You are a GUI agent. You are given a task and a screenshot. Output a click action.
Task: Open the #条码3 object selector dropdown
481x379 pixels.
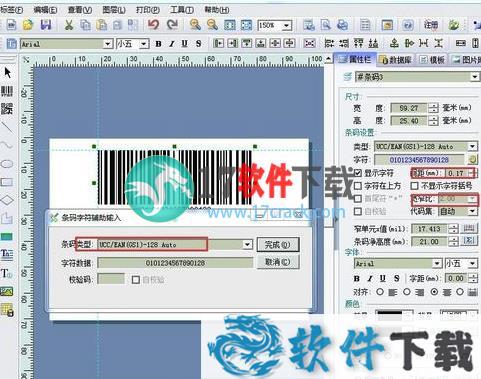[475, 77]
